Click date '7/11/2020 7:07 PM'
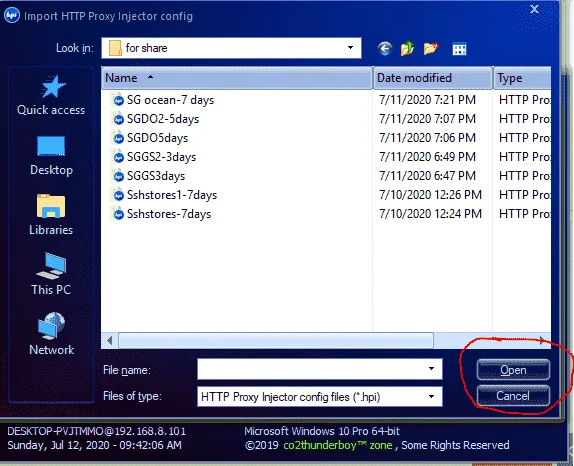Image resolution: width=574 pixels, height=466 pixels. click(427, 119)
